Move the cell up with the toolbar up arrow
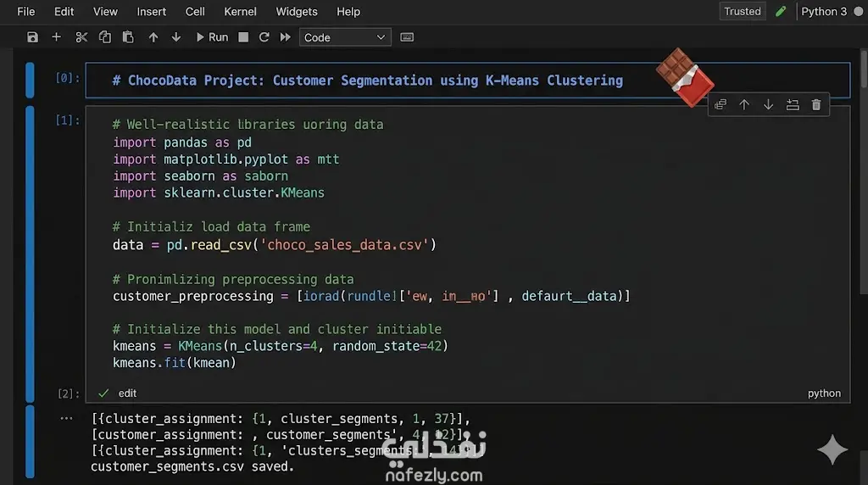 coord(153,37)
